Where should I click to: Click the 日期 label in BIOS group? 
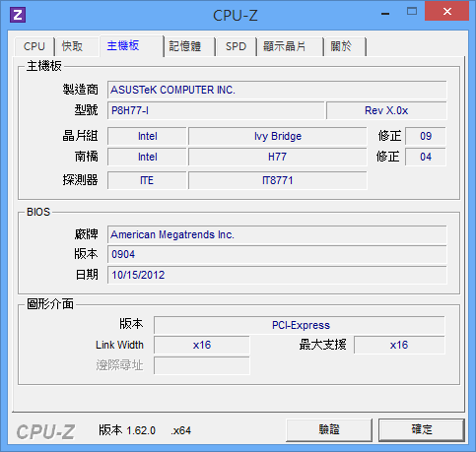87,275
